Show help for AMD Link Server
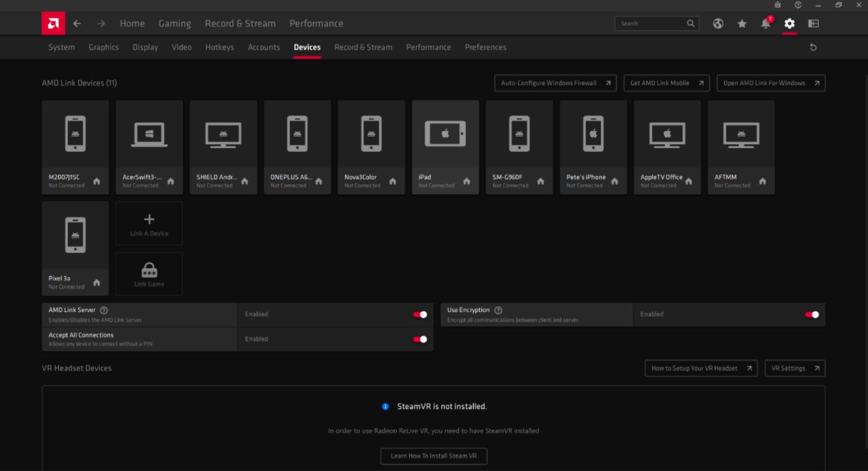868x471 pixels. [x=104, y=310]
